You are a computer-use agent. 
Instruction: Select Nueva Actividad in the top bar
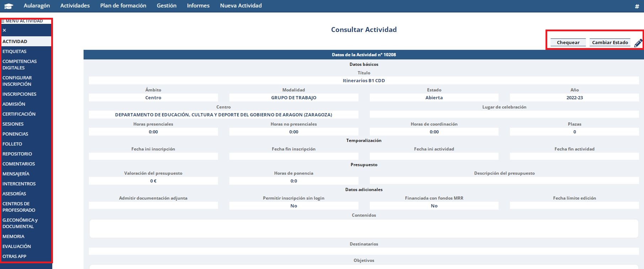click(241, 6)
